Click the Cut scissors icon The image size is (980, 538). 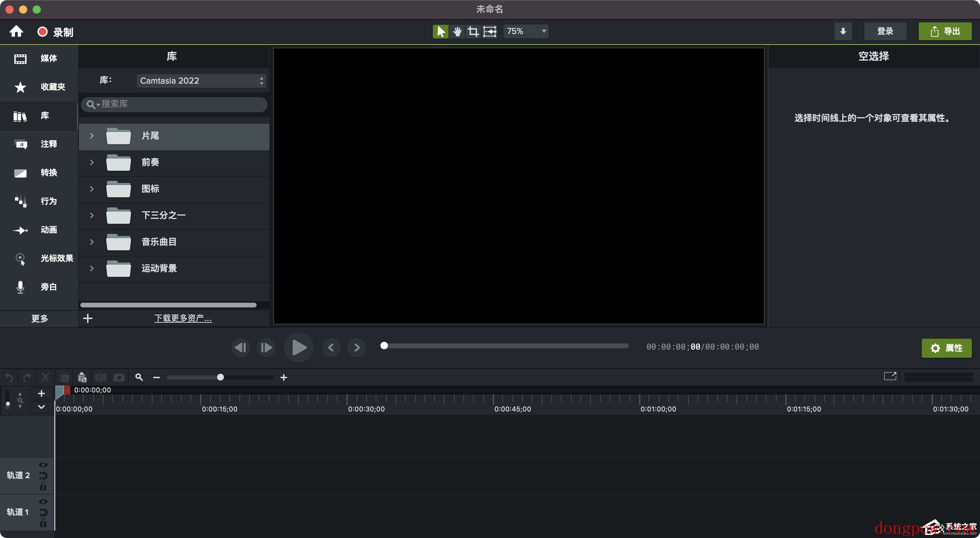[x=45, y=377]
